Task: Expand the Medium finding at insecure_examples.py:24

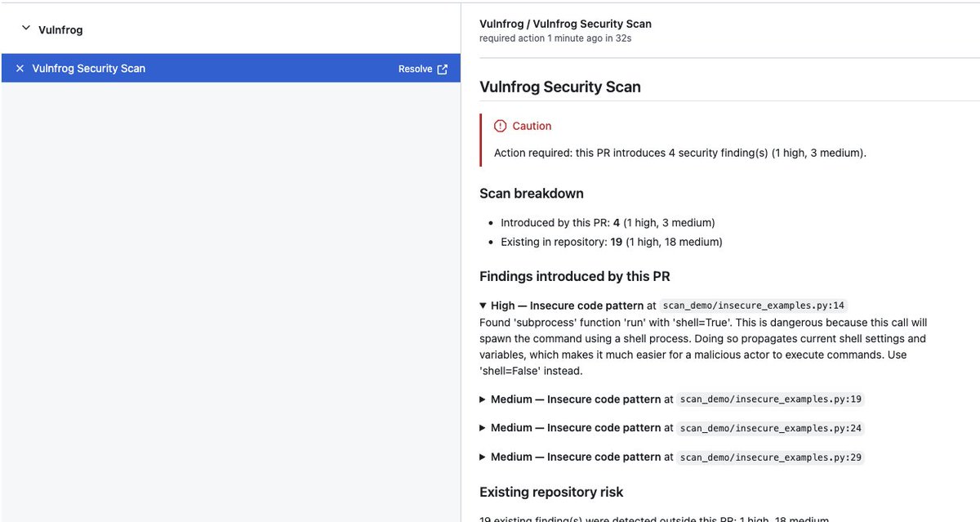Action: 483,428
